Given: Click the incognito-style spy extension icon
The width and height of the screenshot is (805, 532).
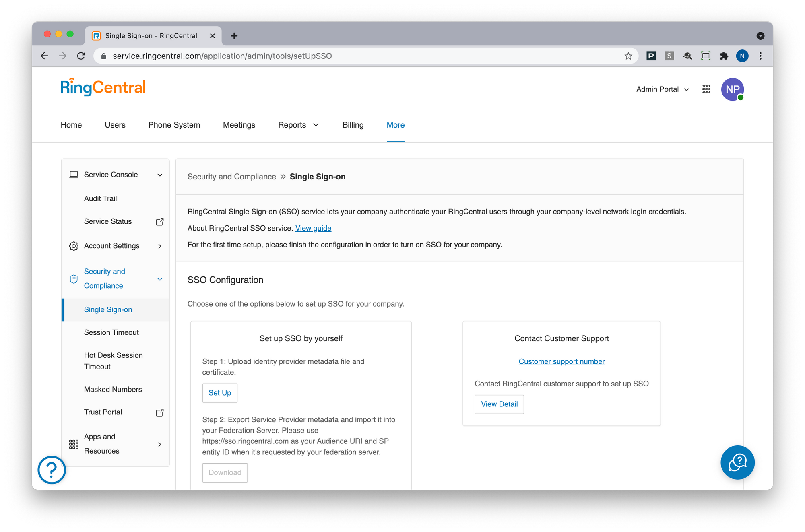Looking at the screenshot, I should (687, 56).
